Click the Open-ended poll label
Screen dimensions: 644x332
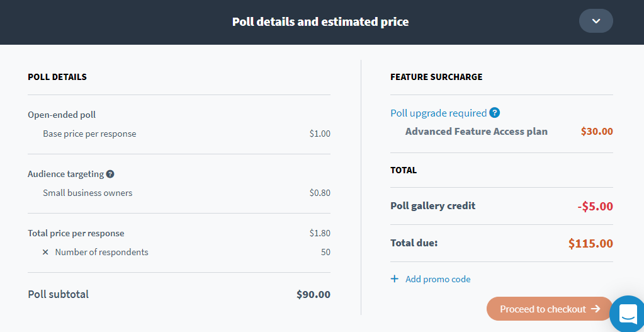[62, 115]
